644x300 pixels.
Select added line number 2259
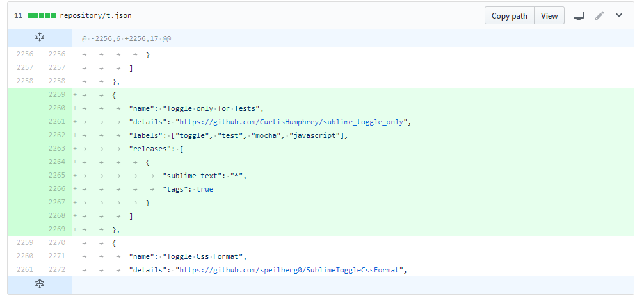tap(57, 95)
